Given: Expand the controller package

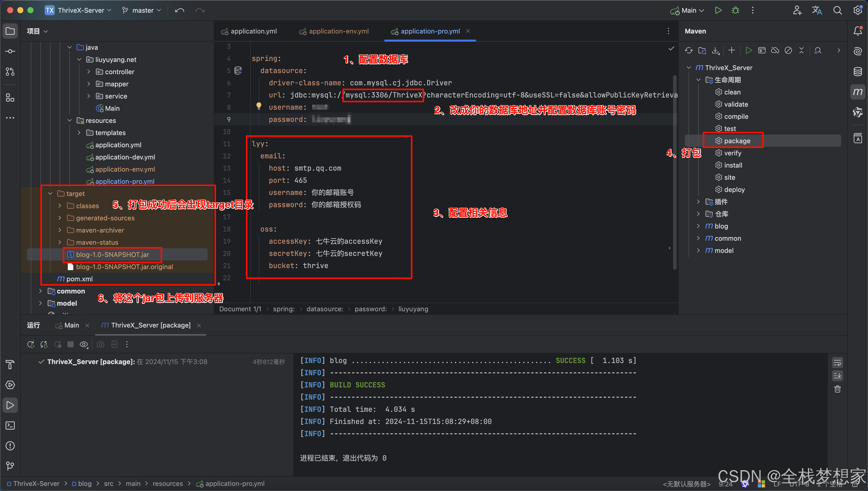Looking at the screenshot, I should tap(89, 72).
